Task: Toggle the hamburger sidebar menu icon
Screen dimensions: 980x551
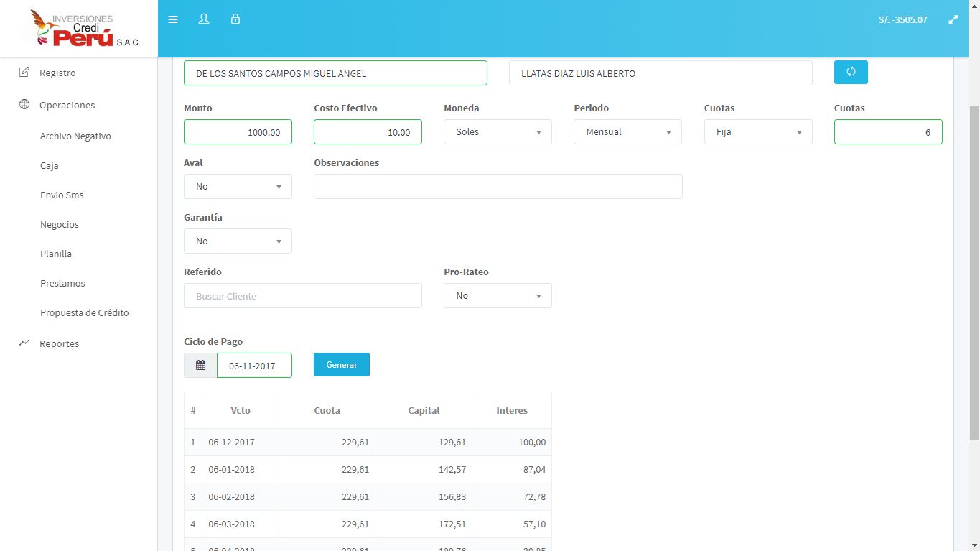Action: (173, 19)
